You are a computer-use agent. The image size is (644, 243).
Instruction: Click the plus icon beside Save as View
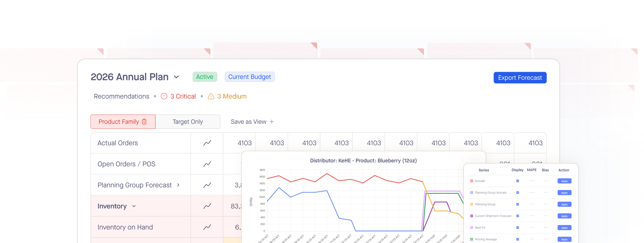pos(272,122)
